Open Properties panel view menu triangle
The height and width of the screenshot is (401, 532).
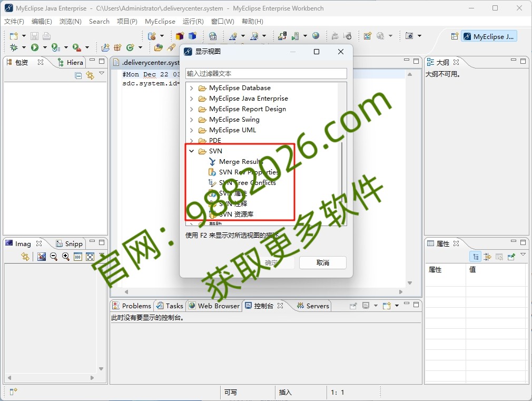[523, 255]
